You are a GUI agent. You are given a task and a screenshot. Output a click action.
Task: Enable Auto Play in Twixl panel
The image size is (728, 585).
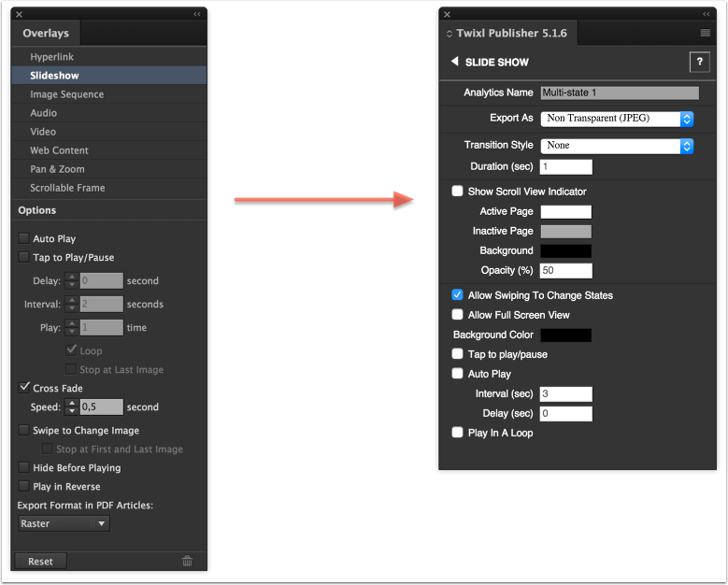tap(457, 373)
